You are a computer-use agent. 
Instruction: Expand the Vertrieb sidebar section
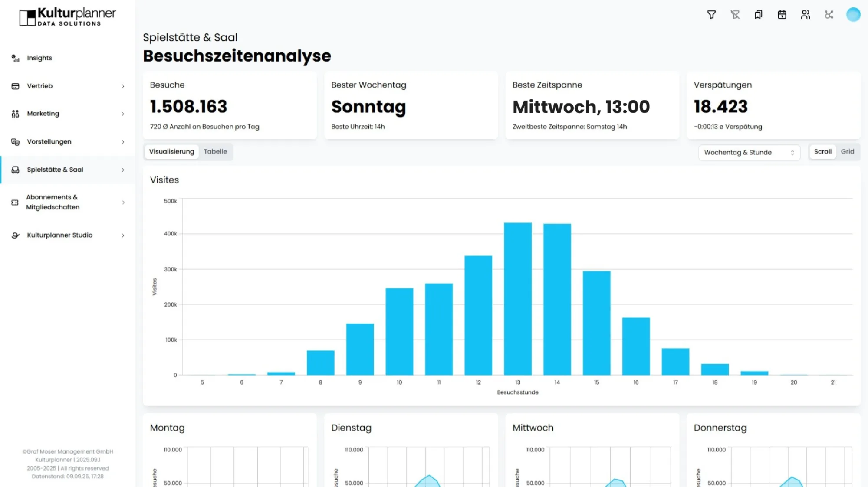coord(39,86)
